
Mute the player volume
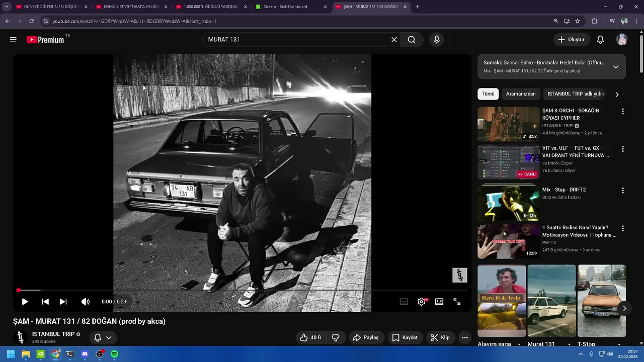(86, 302)
